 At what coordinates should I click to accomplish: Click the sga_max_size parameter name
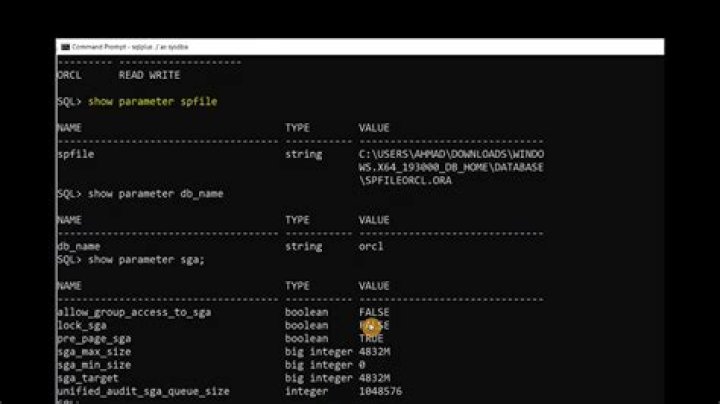point(94,352)
